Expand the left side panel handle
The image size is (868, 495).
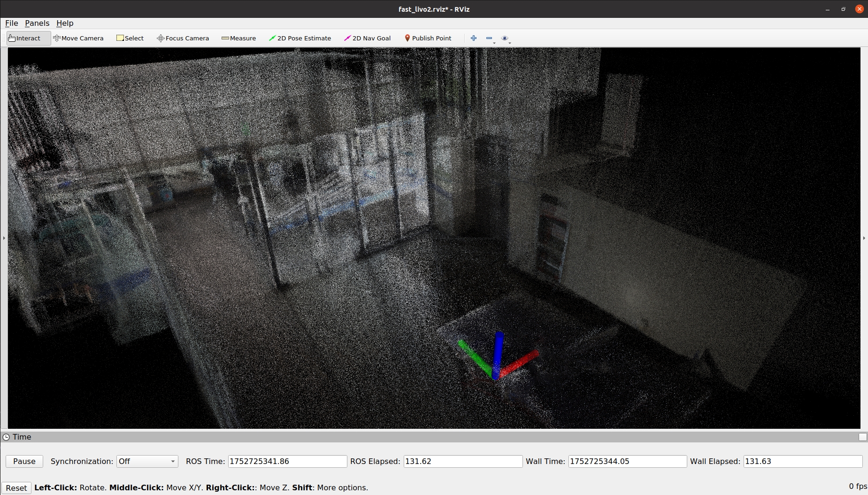[x=4, y=238]
